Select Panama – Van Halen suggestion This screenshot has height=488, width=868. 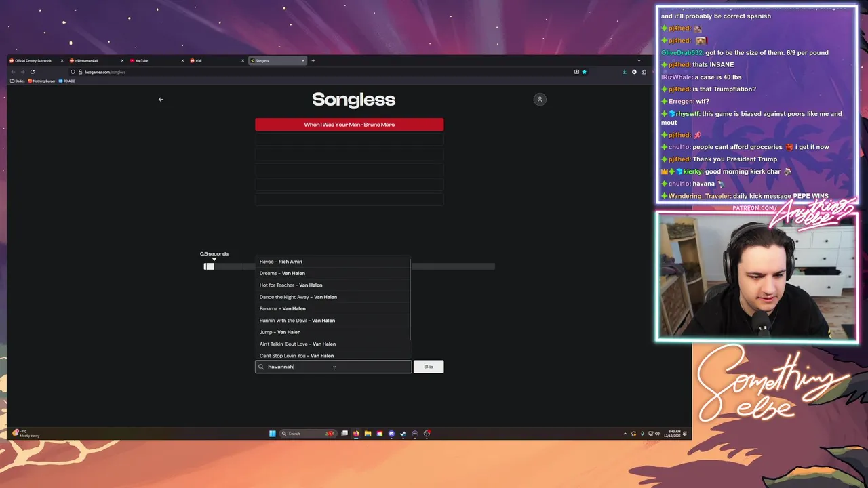pos(333,308)
